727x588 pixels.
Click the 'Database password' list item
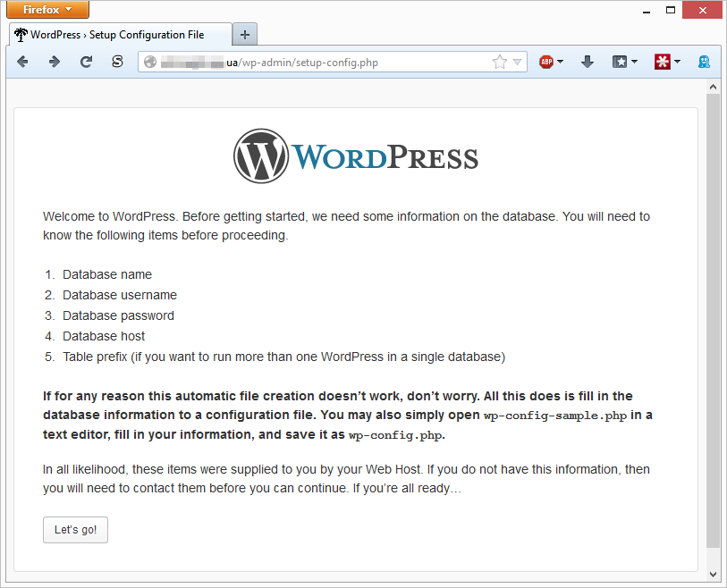point(118,315)
